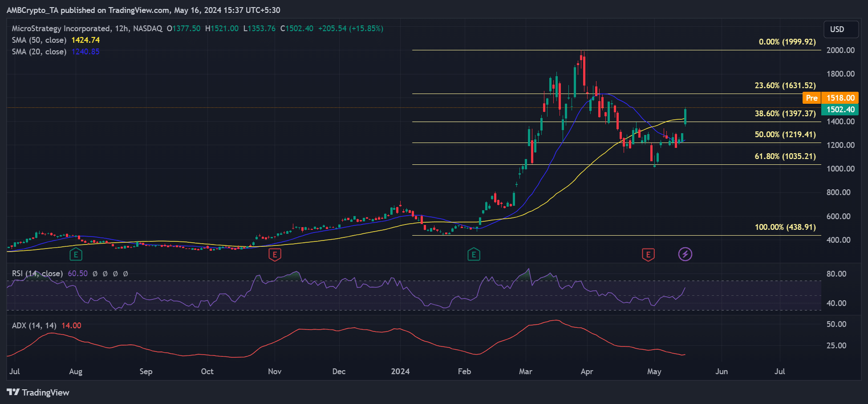
Task: Click the May label on time axis
Action: tap(654, 371)
